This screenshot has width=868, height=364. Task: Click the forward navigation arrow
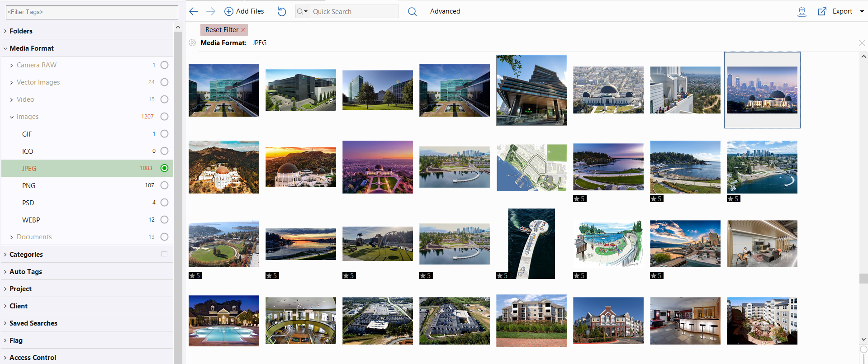tap(211, 11)
